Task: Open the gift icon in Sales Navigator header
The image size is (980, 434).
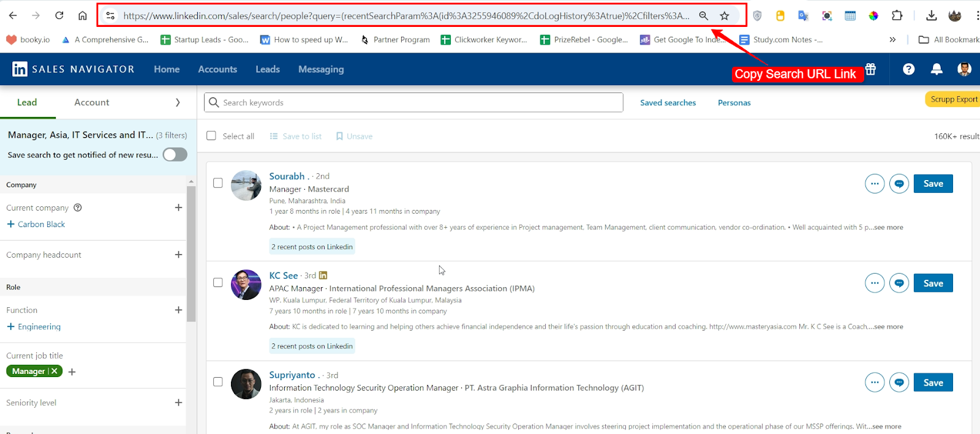Action: 870,69
